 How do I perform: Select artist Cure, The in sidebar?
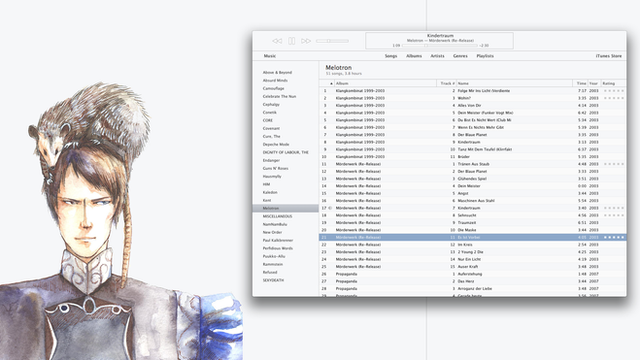click(x=271, y=136)
